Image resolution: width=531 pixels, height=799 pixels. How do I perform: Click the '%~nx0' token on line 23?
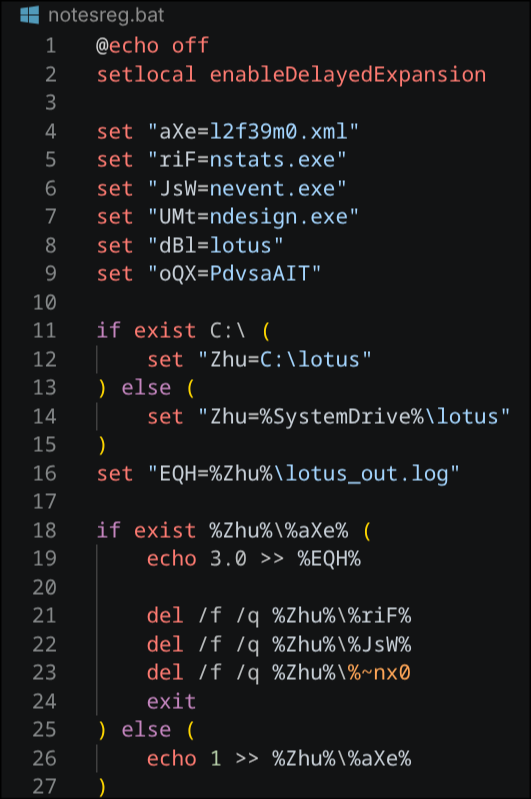tap(379, 673)
